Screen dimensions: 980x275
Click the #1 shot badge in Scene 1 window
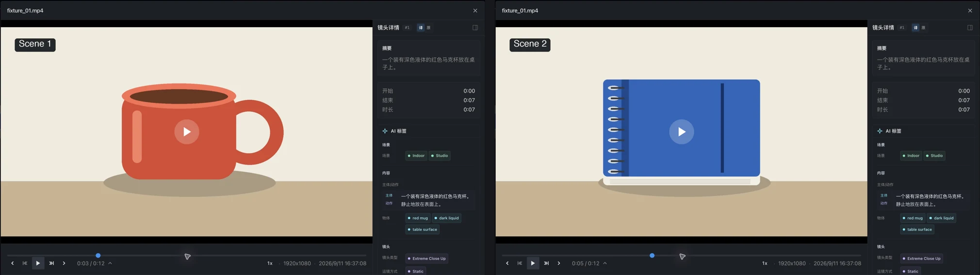point(407,28)
